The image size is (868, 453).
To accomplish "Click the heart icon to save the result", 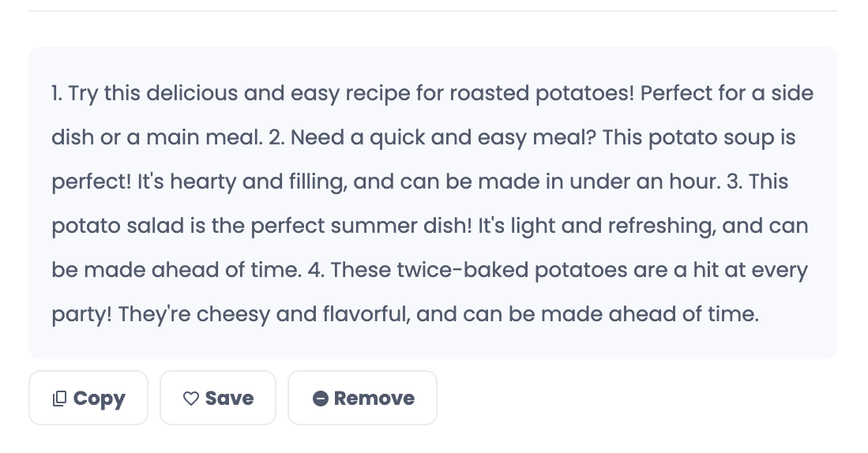I will (x=190, y=399).
